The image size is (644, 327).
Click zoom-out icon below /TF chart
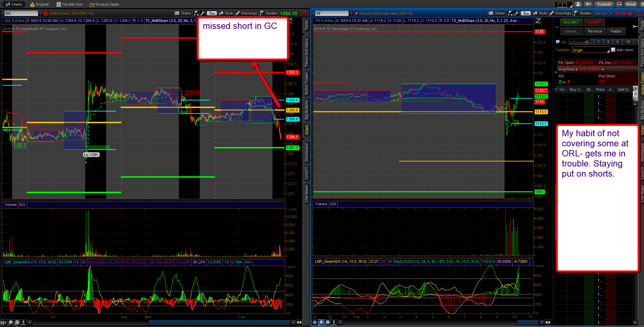(x=328, y=322)
